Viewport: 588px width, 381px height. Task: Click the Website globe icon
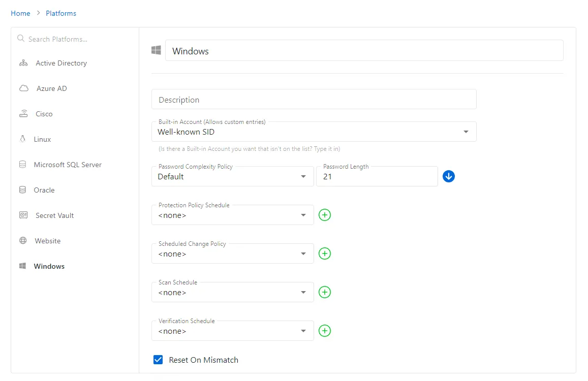[23, 241]
